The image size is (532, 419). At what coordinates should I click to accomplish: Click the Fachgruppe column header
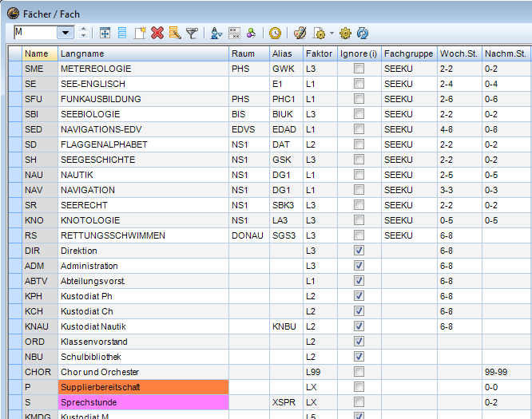pos(408,53)
